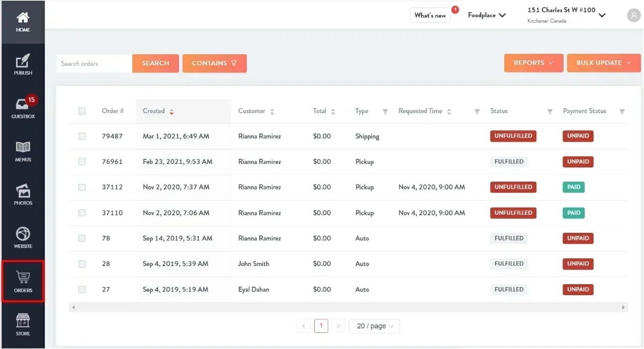
Task: Select the checkbox for order 76961
Action: 82,162
